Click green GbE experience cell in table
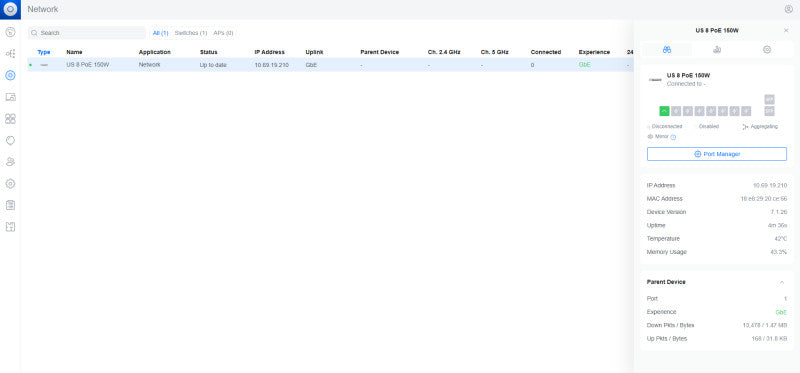The width and height of the screenshot is (800, 373). [x=585, y=65]
